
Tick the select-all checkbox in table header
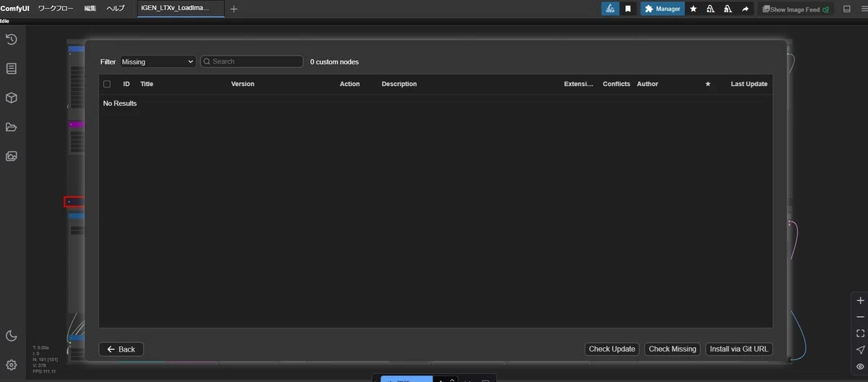(x=107, y=84)
